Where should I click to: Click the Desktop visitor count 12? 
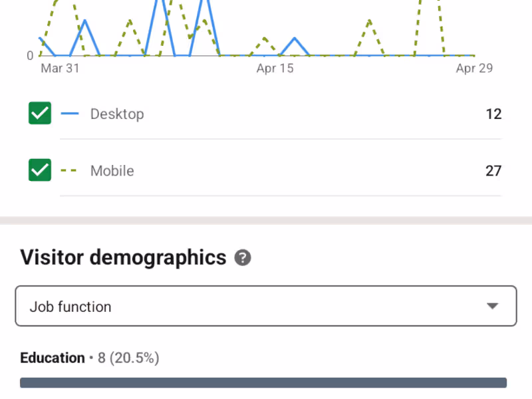493,114
